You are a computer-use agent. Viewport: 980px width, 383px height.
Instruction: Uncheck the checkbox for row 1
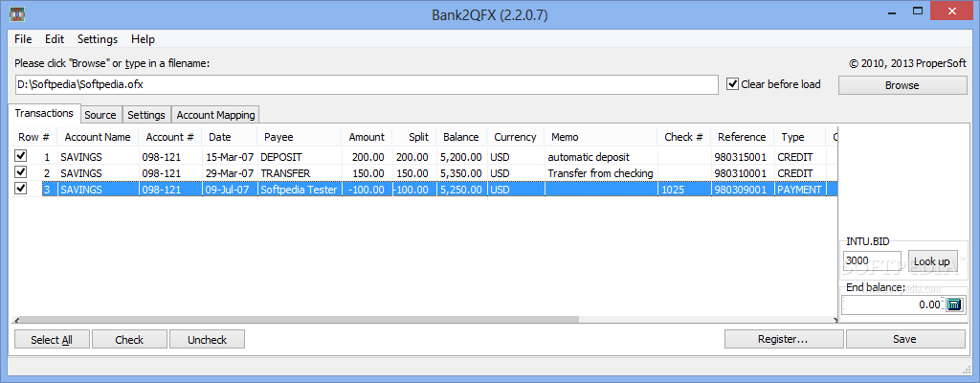tap(21, 155)
